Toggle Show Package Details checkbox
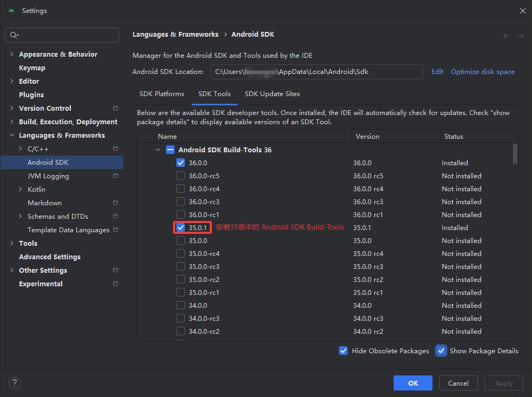 coord(441,351)
